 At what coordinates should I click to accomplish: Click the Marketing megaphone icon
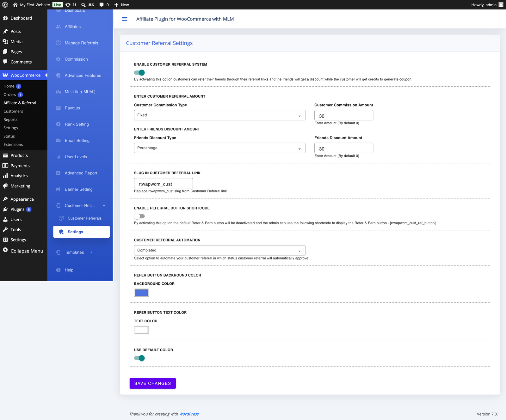click(5, 186)
